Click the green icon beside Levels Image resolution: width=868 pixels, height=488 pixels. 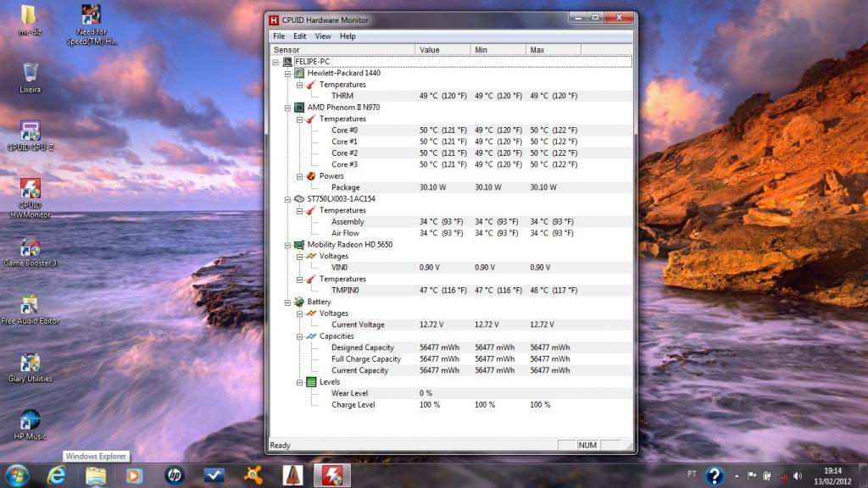pos(311,382)
